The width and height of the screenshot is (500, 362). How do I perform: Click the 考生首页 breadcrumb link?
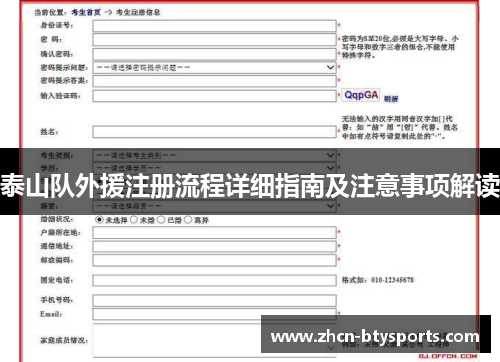click(x=86, y=12)
